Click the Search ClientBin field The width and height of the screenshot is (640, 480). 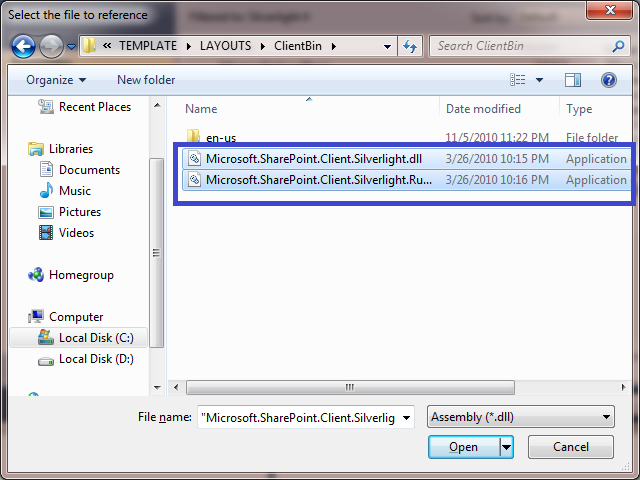[525, 46]
